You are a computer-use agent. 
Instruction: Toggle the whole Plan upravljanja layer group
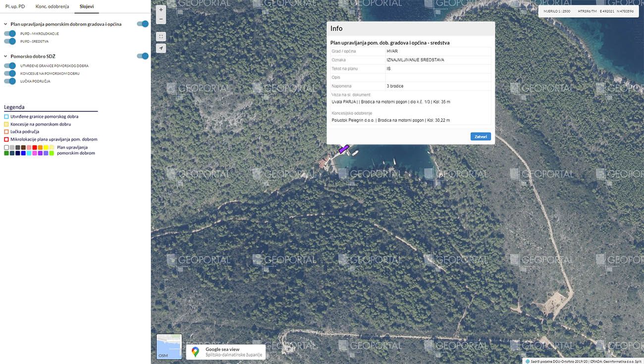click(x=143, y=24)
